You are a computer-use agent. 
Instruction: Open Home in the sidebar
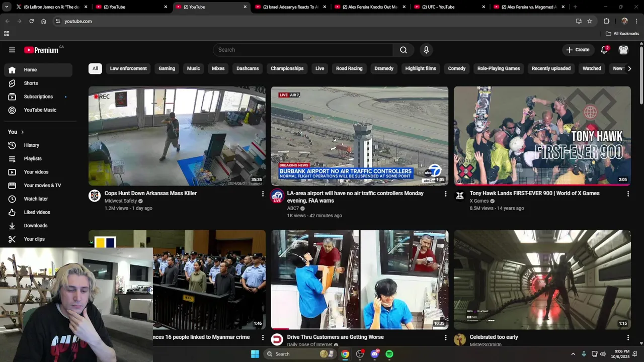tap(38, 70)
